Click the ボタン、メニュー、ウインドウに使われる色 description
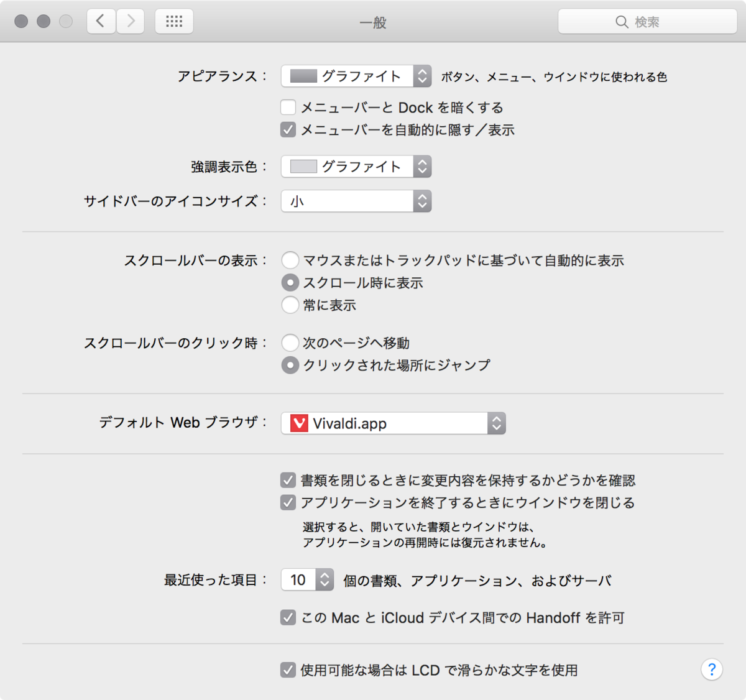This screenshot has height=700, width=746. 554,77
